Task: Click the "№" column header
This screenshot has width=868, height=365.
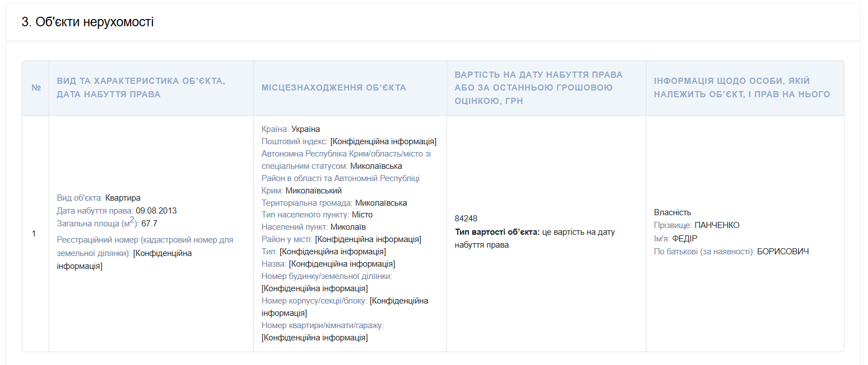Action: pos(36,88)
